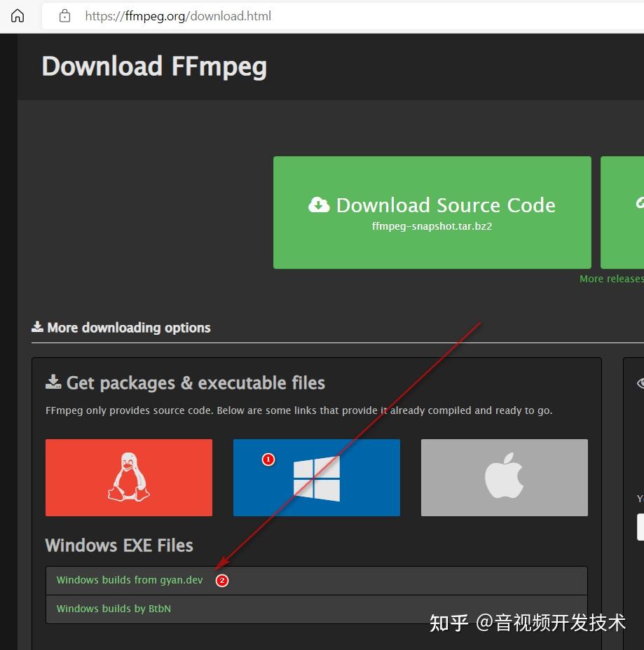The width and height of the screenshot is (644, 650).
Task: Click the ffmpeg-snapshot.tar.bz2 filename text
Action: click(432, 226)
